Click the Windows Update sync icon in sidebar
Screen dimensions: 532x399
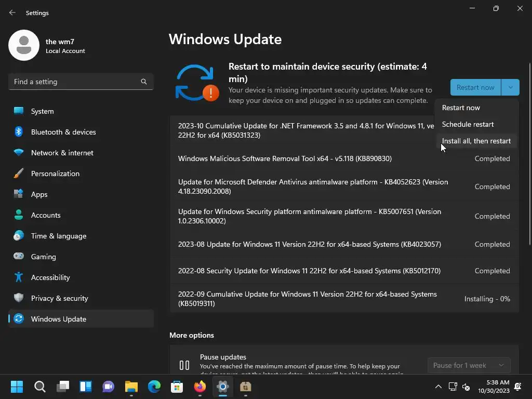tap(19, 318)
